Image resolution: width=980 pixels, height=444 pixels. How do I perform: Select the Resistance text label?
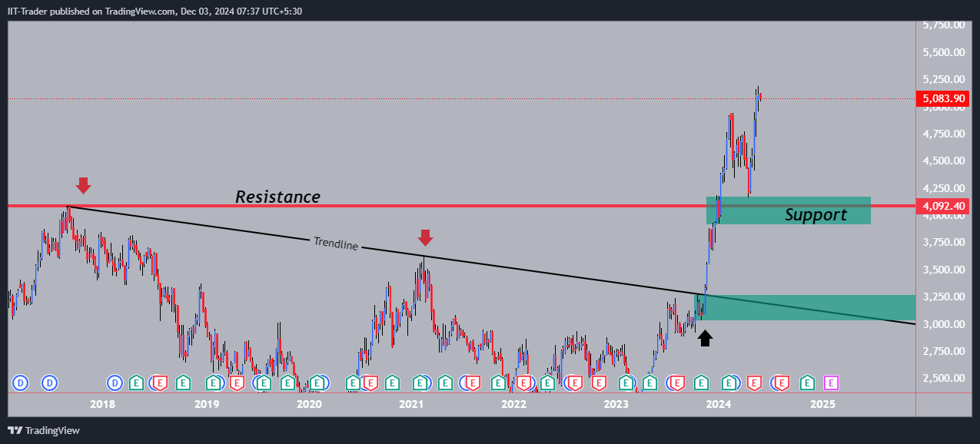tap(277, 197)
